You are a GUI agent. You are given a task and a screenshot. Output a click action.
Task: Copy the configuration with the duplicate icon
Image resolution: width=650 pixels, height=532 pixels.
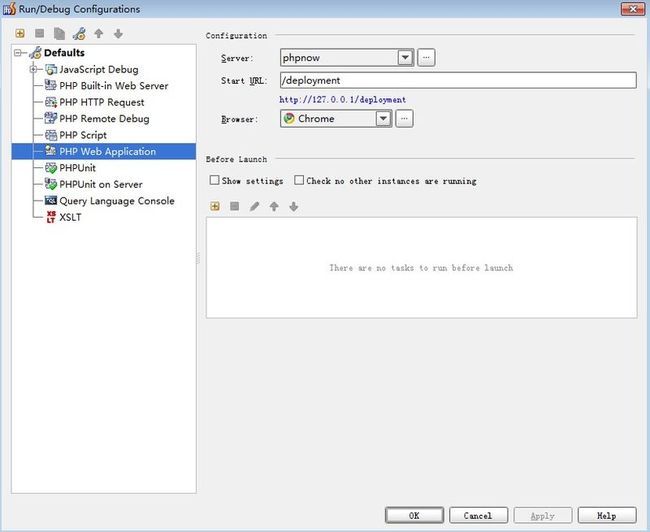pos(59,34)
